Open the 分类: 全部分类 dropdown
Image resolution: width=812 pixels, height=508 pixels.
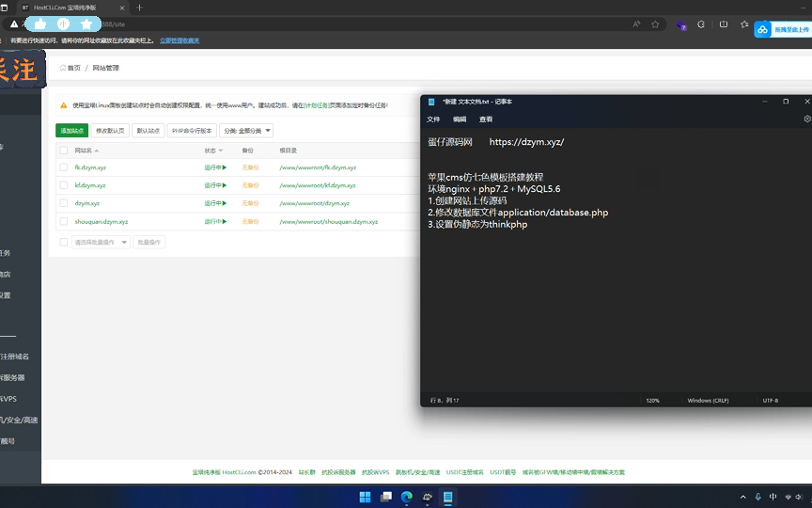tap(246, 131)
